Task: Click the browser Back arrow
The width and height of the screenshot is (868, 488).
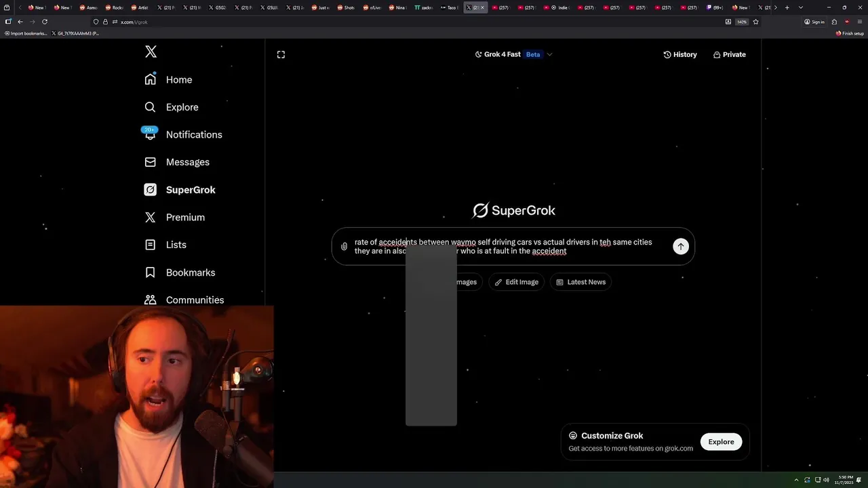Action: [x=20, y=22]
